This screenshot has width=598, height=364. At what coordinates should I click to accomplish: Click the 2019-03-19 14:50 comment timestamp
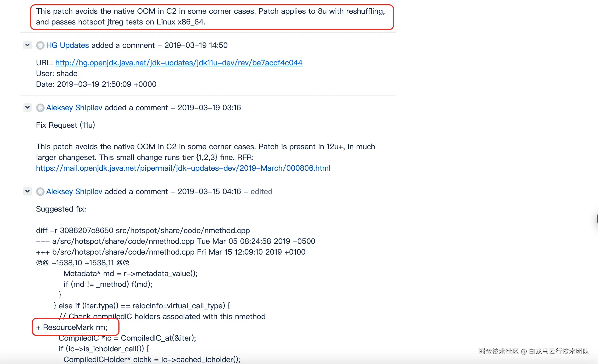pyautogui.click(x=196, y=45)
